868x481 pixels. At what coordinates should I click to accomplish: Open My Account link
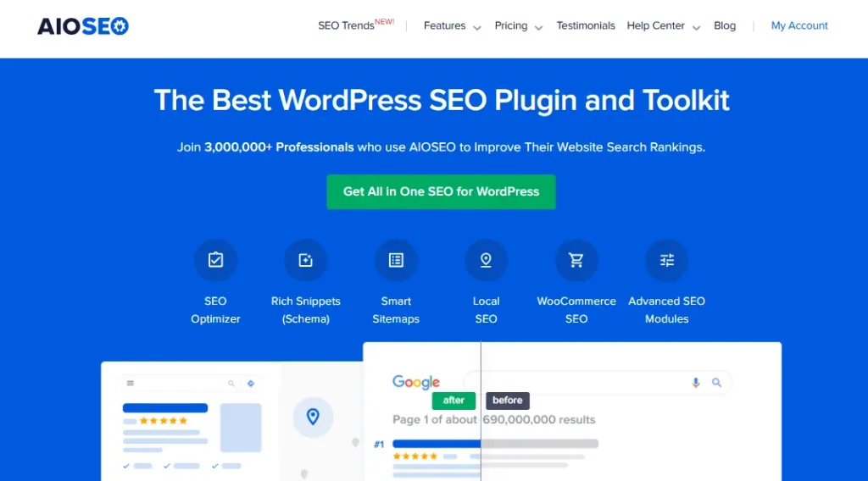[x=799, y=26]
